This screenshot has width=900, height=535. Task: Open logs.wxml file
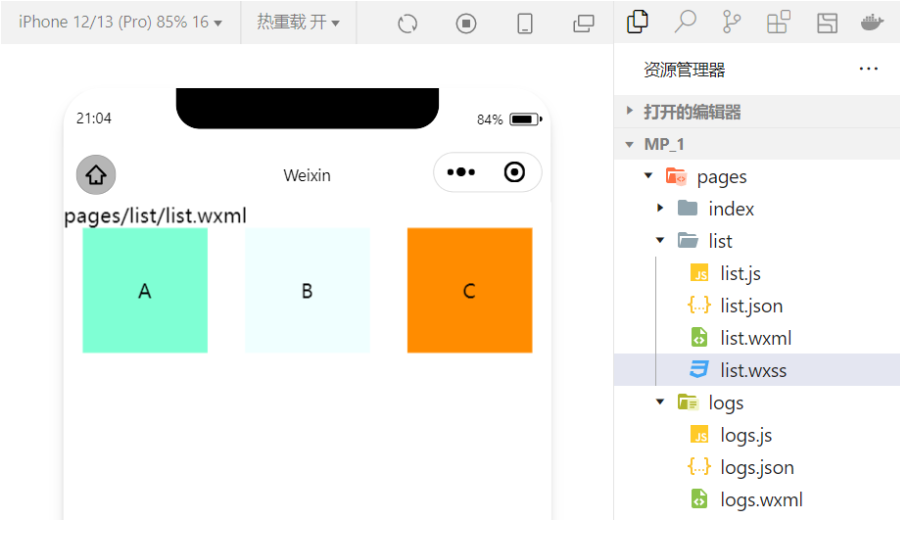pyautogui.click(x=762, y=500)
